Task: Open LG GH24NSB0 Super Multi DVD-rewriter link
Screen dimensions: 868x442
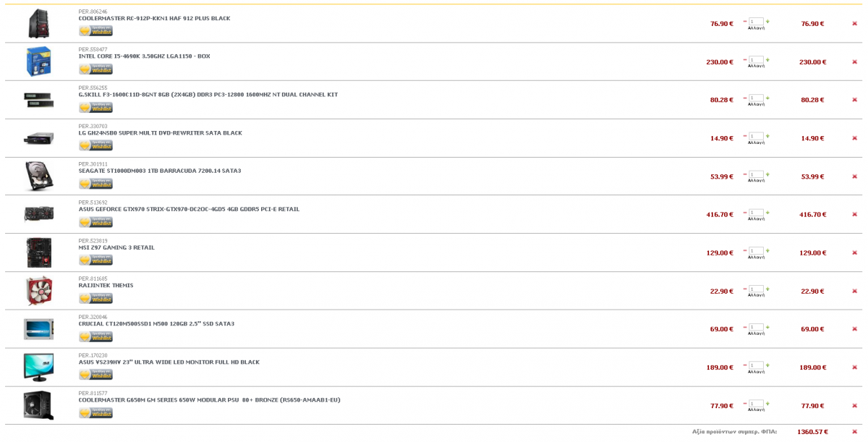Action: (x=161, y=133)
